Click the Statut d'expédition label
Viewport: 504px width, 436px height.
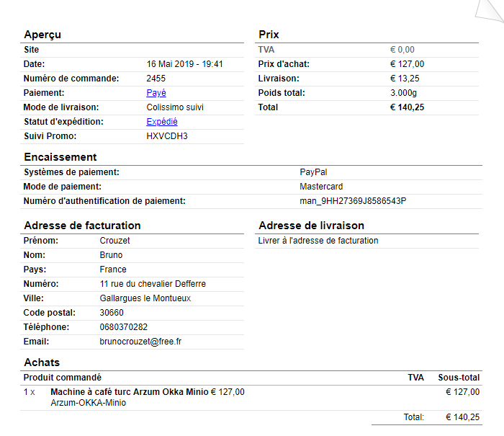pyautogui.click(x=63, y=122)
